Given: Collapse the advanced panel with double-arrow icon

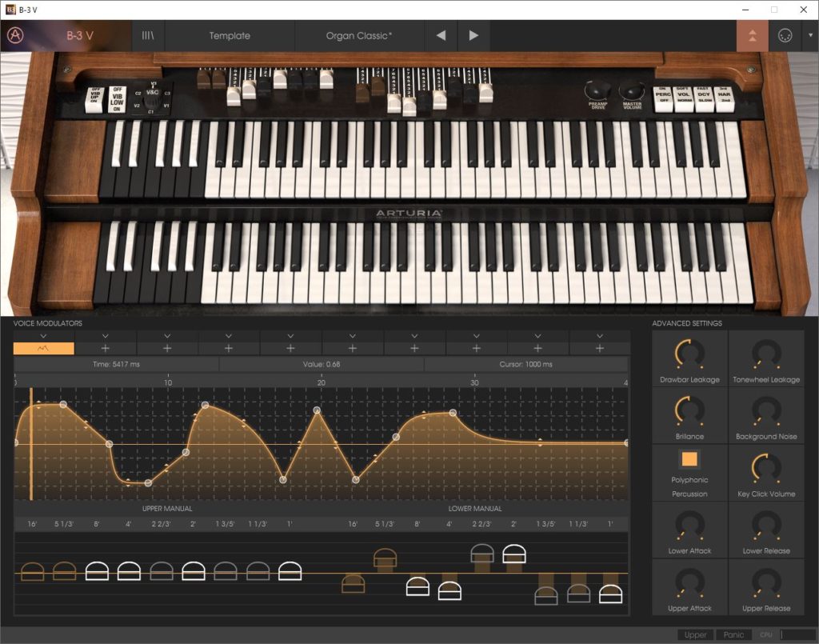Looking at the screenshot, I should point(752,35).
